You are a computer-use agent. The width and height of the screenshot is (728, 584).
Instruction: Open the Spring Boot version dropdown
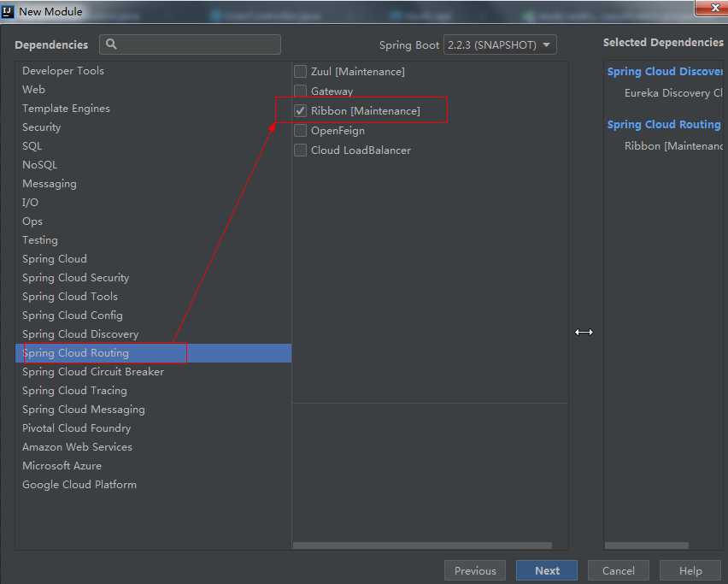point(500,45)
